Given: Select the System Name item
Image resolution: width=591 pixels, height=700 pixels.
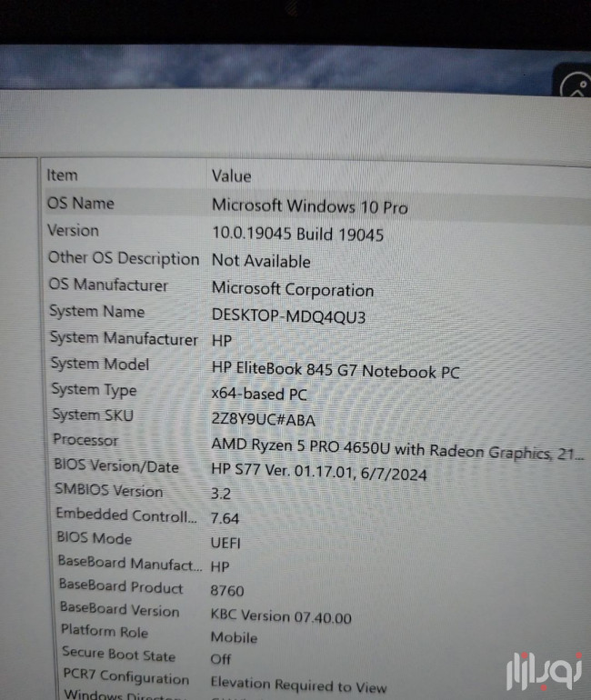Looking at the screenshot, I should pos(96,312).
